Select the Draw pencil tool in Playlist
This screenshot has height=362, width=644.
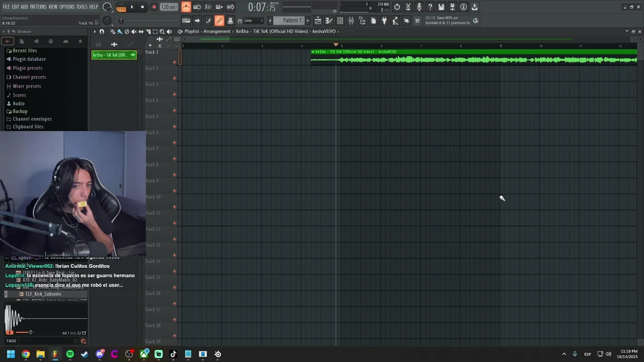pyautogui.click(x=113, y=32)
